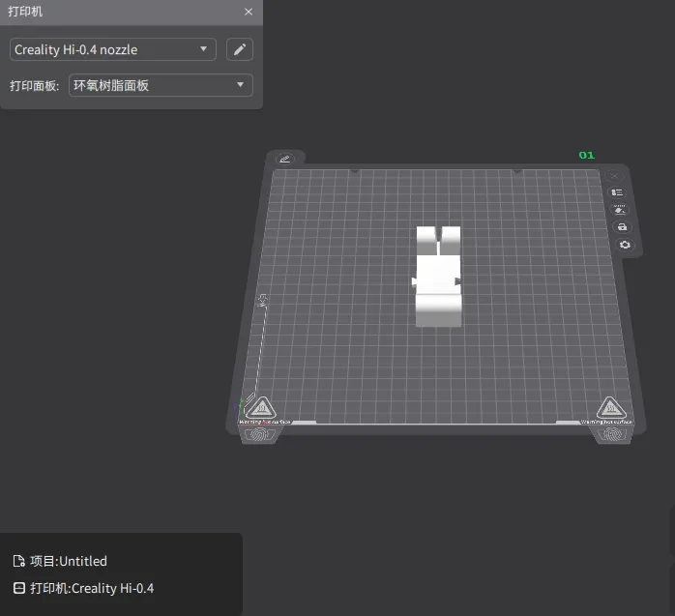Click the pencil edit printer preset button
Image resolution: width=675 pixels, height=616 pixels.
(x=240, y=49)
